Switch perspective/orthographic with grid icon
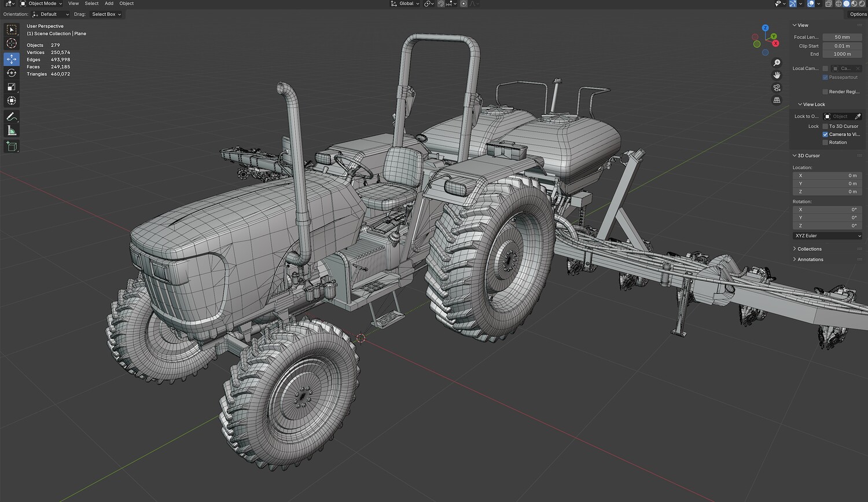Image resolution: width=868 pixels, height=502 pixels. 777,100
